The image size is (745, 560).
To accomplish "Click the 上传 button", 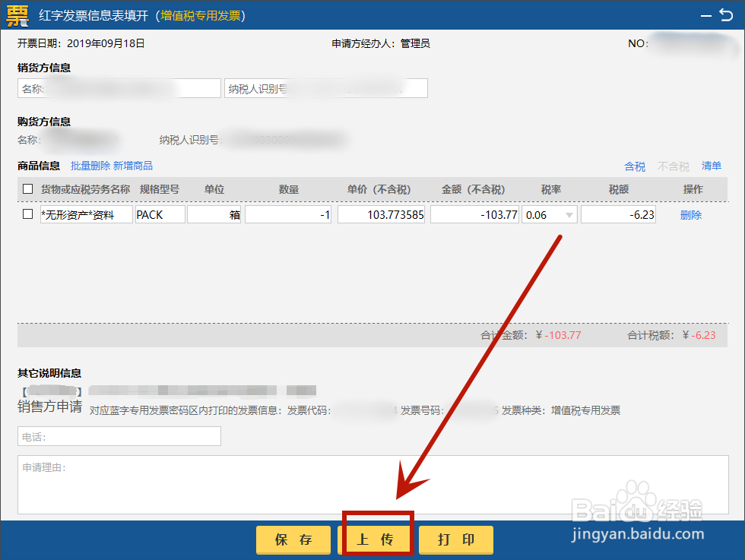I will point(374,539).
